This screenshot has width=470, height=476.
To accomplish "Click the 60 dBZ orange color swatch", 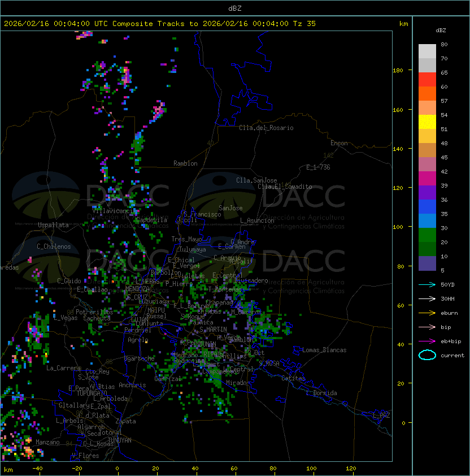I will click(x=427, y=93).
